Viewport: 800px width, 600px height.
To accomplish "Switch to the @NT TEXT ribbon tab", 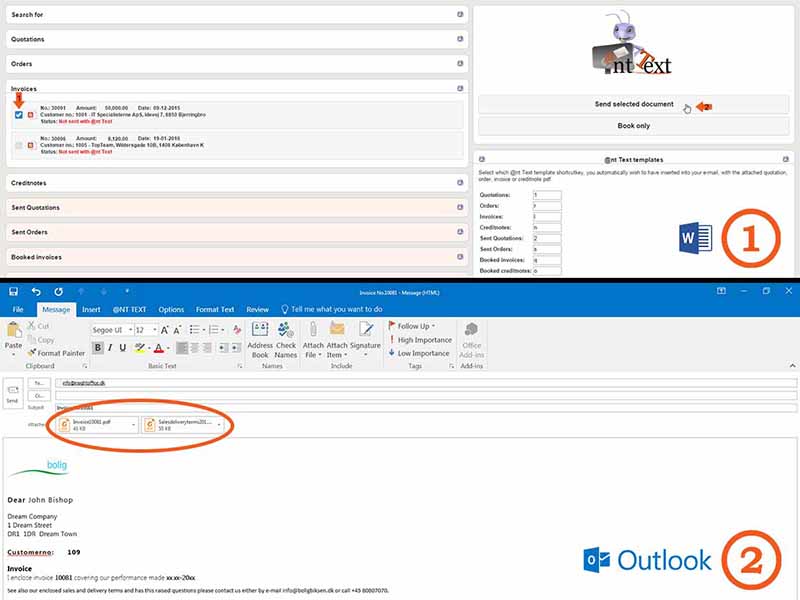I will click(x=129, y=310).
